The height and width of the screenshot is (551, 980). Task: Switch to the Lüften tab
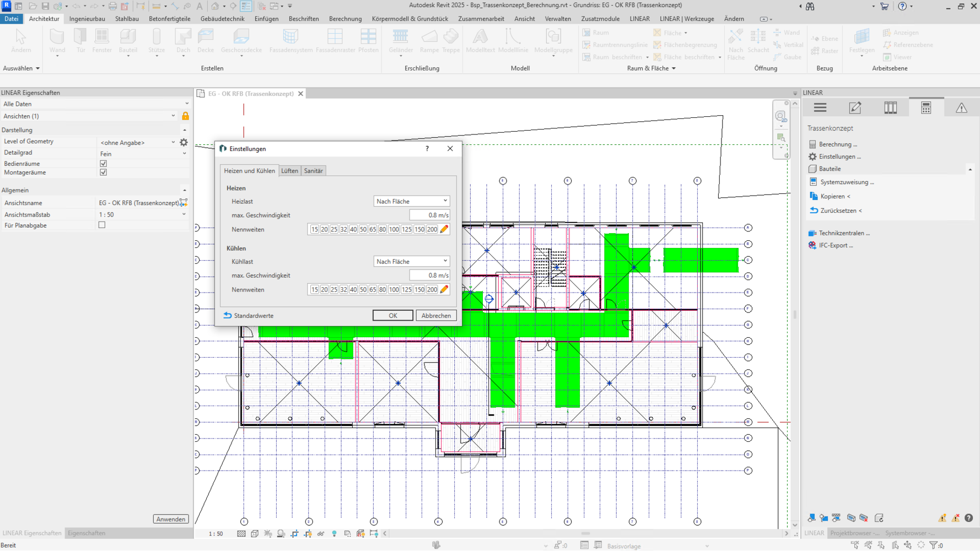289,171
